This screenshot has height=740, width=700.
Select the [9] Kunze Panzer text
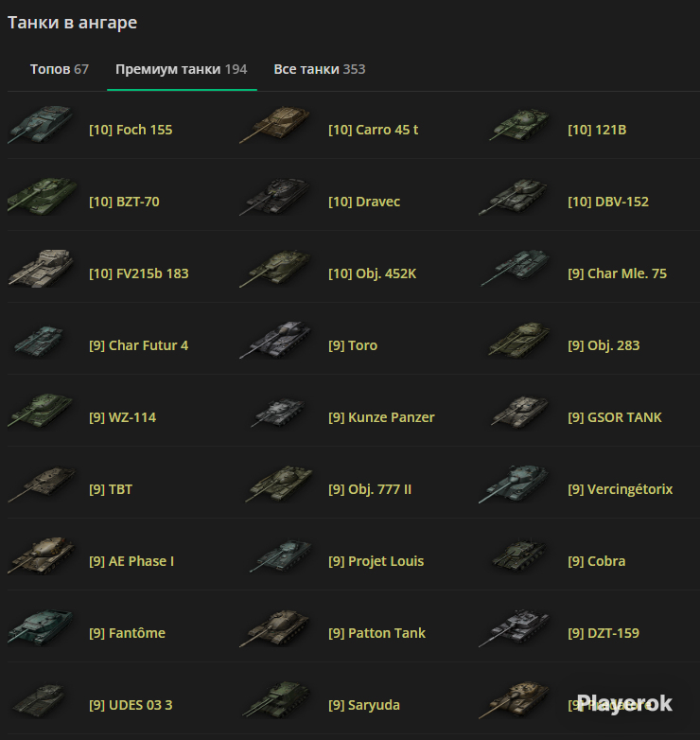click(381, 417)
